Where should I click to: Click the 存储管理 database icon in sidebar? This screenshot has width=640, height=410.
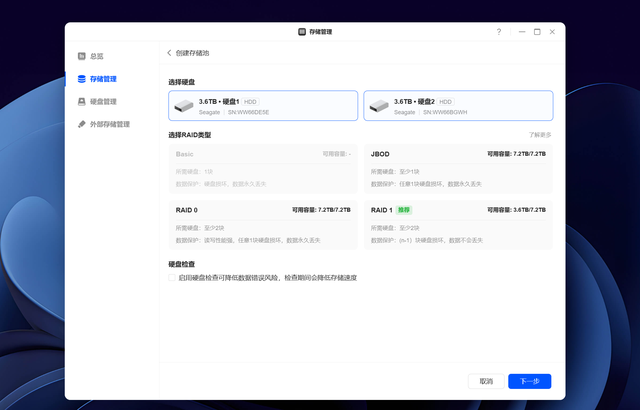(82, 79)
